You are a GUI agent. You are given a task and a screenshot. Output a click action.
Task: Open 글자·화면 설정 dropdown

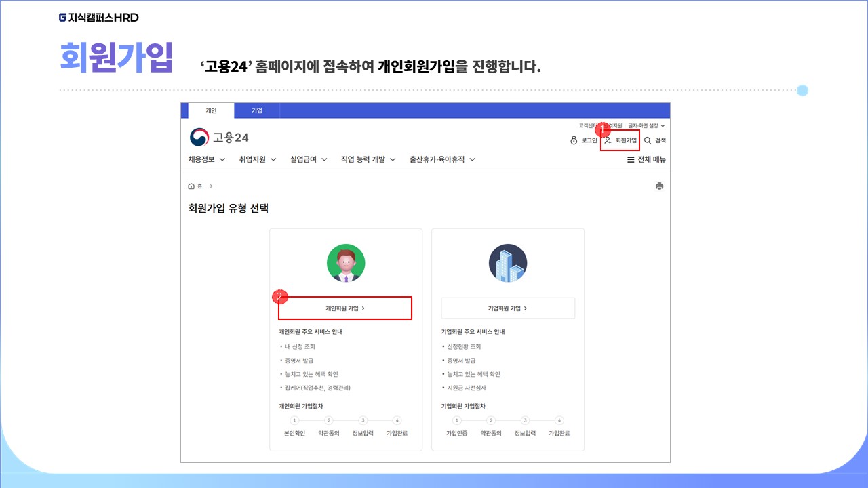[646, 126]
